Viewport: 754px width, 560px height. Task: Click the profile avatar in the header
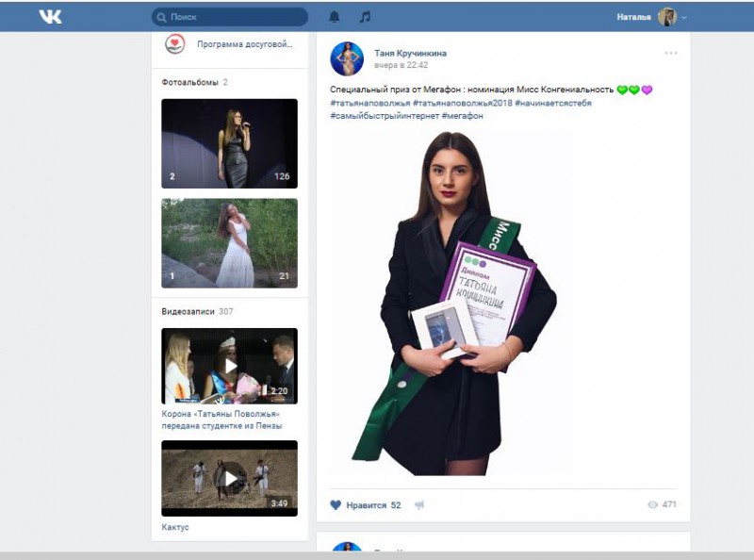pos(666,17)
